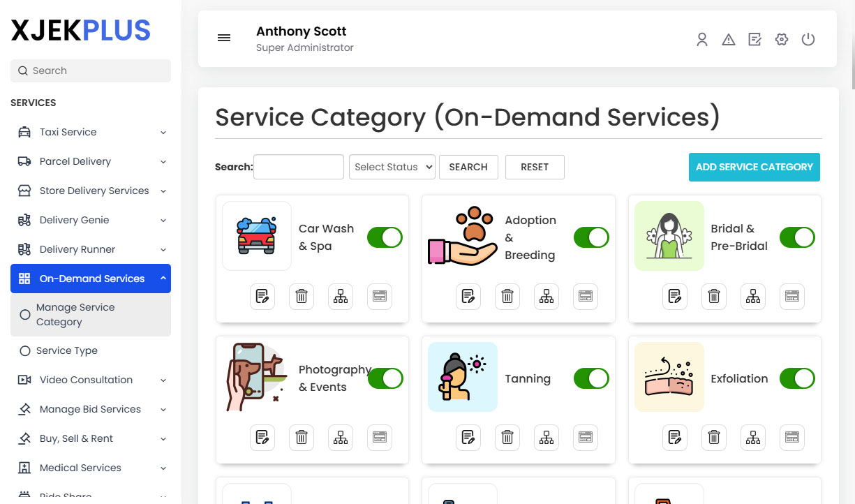Disable the Car Wash & Spa toggle
Screen dimensions: 855x504
coord(385,237)
